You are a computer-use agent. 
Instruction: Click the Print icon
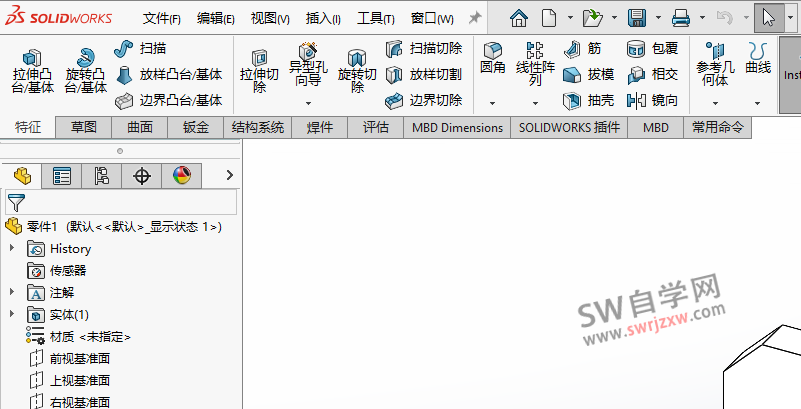681,18
